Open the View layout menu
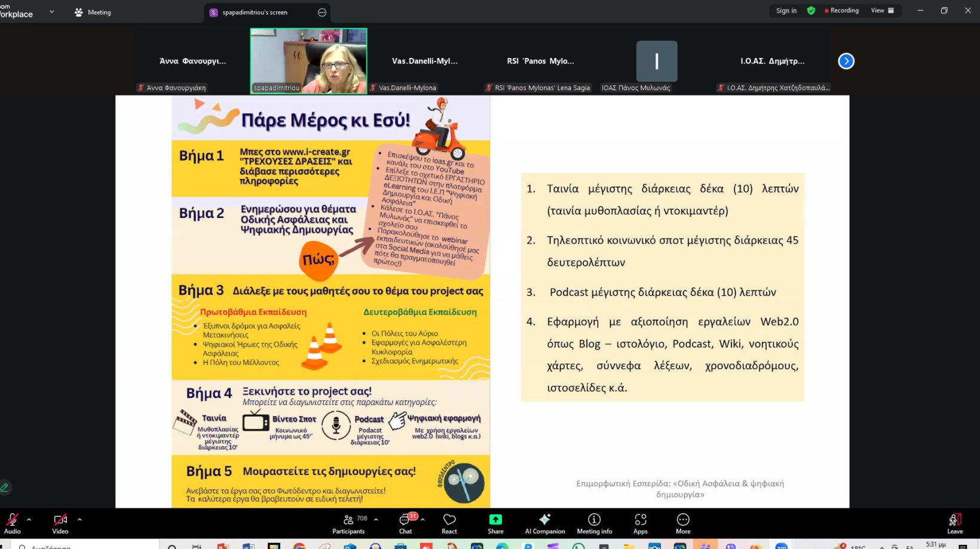 click(x=882, y=11)
